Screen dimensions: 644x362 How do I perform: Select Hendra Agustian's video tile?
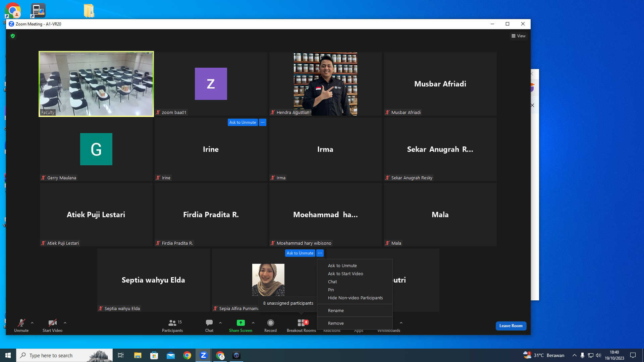[325, 84]
